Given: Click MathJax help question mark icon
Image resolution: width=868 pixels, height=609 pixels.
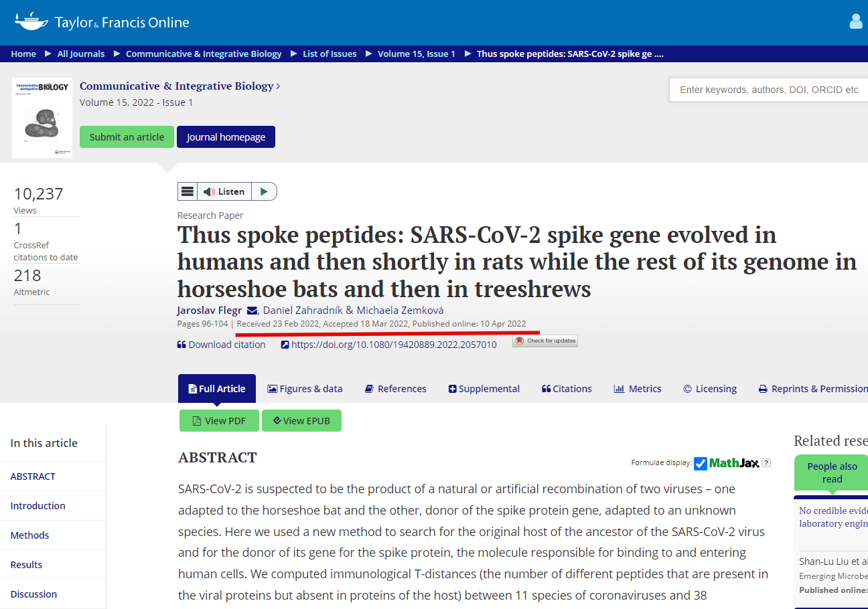Looking at the screenshot, I should tap(766, 462).
